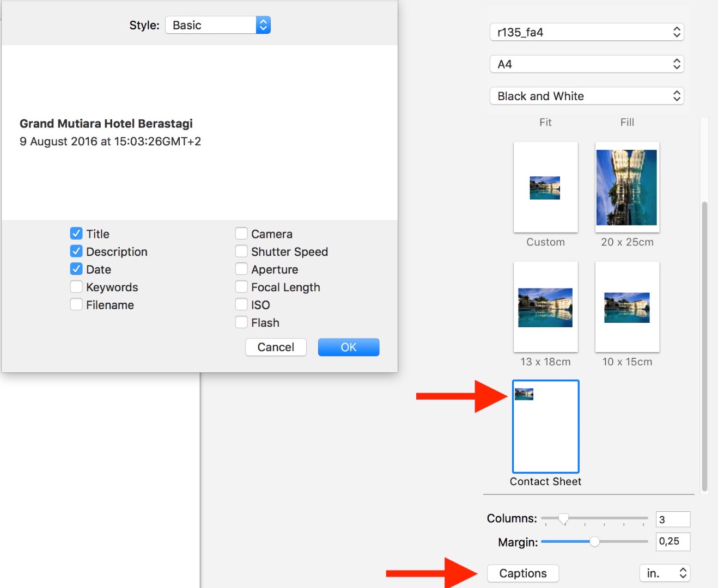This screenshot has width=718, height=588.
Task: Enable the Flash checkbox
Action: (241, 322)
